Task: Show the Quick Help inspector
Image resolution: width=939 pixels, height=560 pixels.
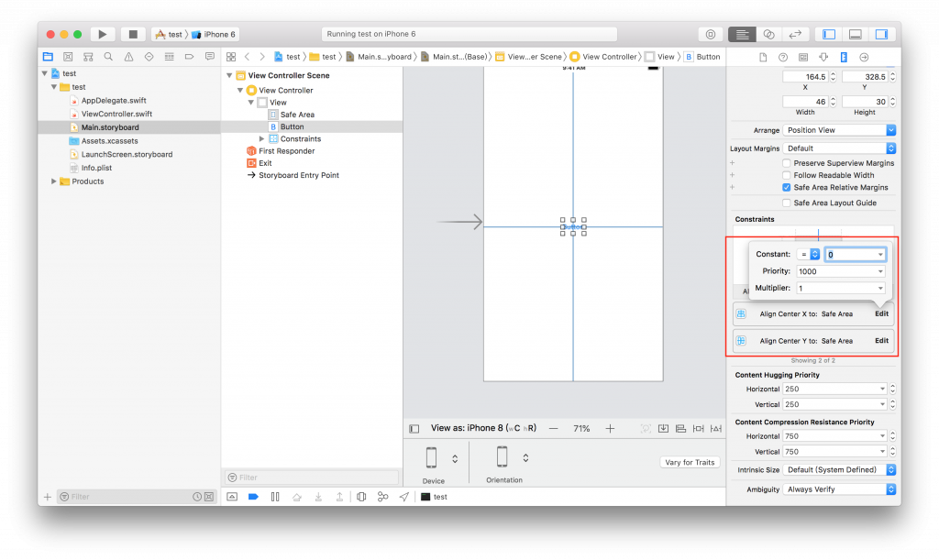Action: 783,58
